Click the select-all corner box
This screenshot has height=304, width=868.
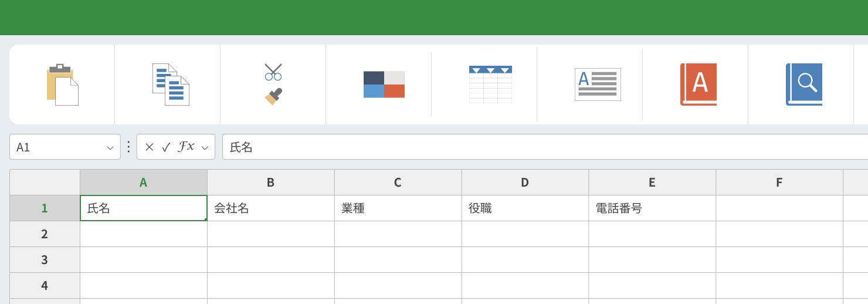point(45,183)
